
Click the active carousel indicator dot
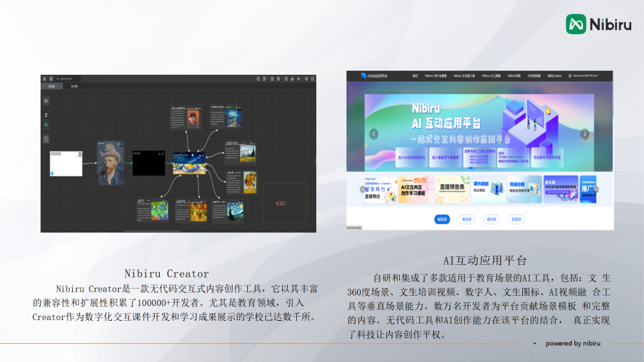click(x=471, y=168)
